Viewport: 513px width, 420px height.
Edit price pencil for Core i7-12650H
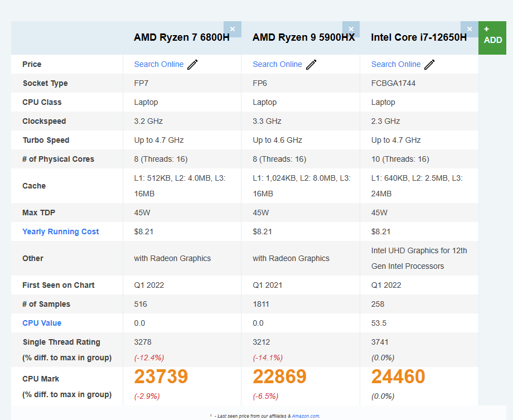[429, 65]
